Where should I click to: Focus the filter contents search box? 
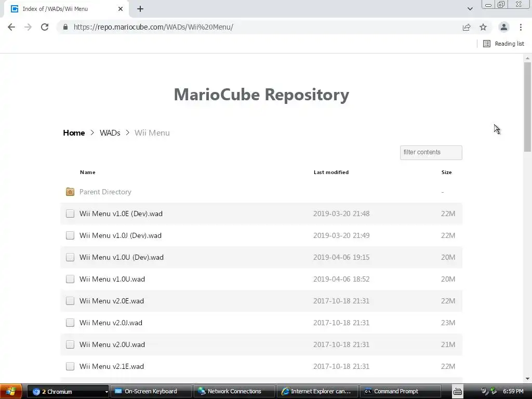tap(431, 153)
